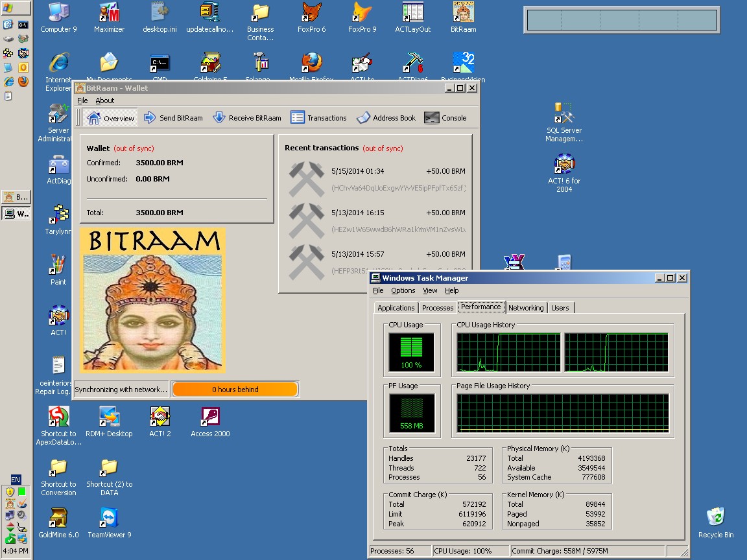Select the SQL Server Management icon
Image resolution: width=747 pixels, height=560 pixels.
(x=564, y=122)
